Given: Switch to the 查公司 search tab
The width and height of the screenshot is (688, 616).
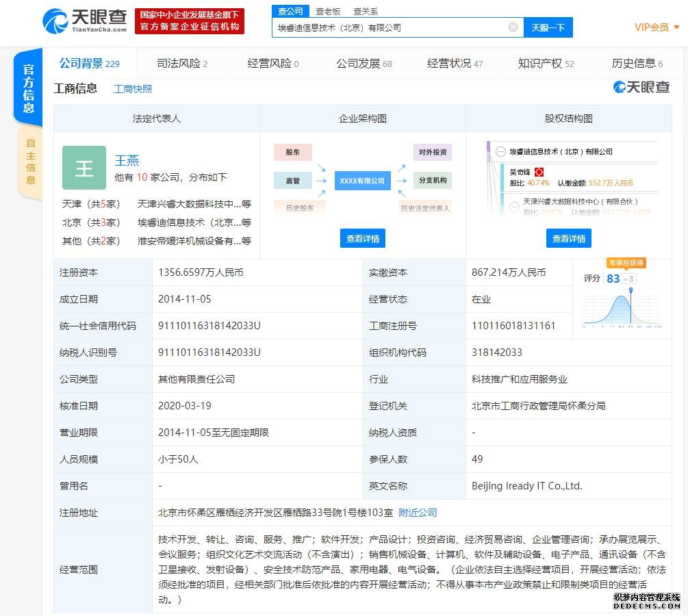Looking at the screenshot, I should click(290, 11).
